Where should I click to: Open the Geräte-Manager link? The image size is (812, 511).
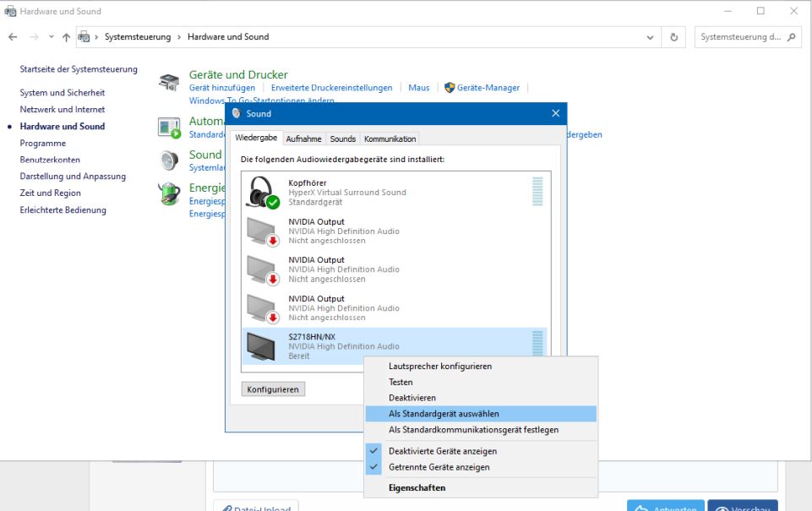coord(488,88)
